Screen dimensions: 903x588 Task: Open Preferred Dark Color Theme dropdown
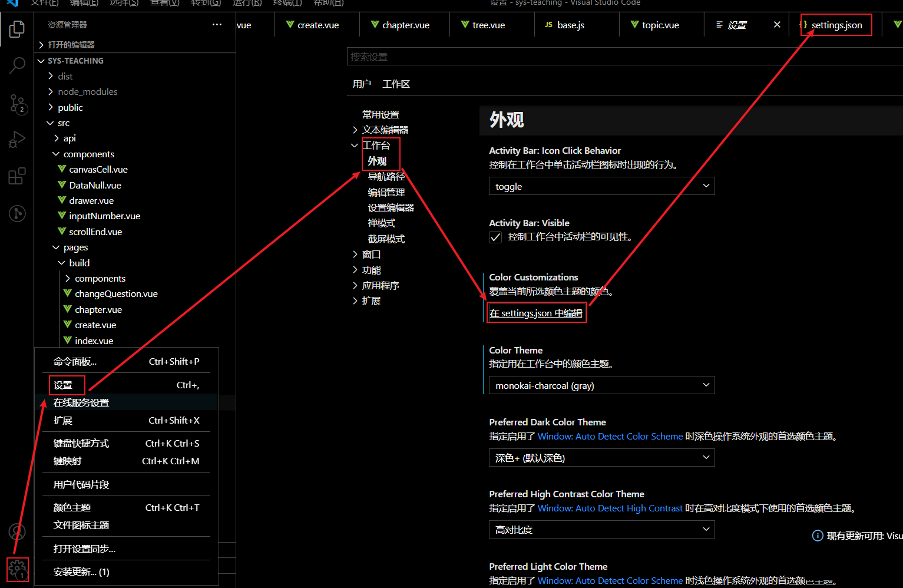601,458
